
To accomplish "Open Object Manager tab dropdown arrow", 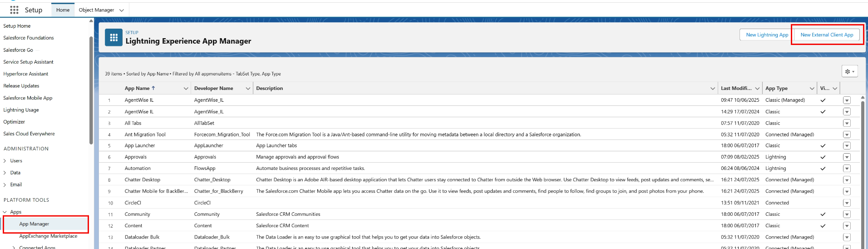I will (x=121, y=10).
